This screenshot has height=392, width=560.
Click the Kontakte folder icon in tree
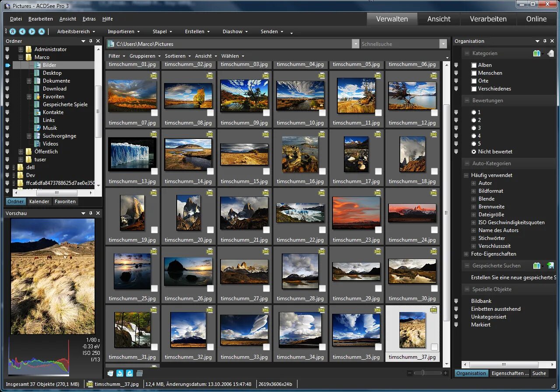pyautogui.click(x=38, y=112)
